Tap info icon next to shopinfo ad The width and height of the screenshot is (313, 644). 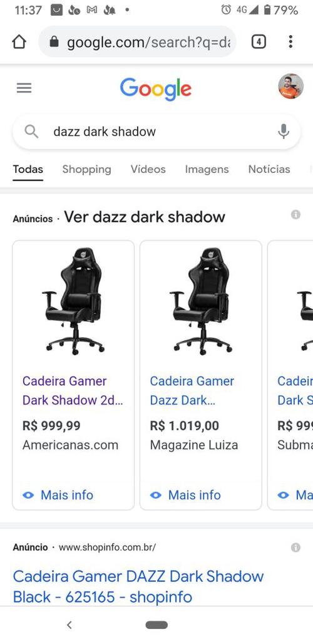(295, 547)
